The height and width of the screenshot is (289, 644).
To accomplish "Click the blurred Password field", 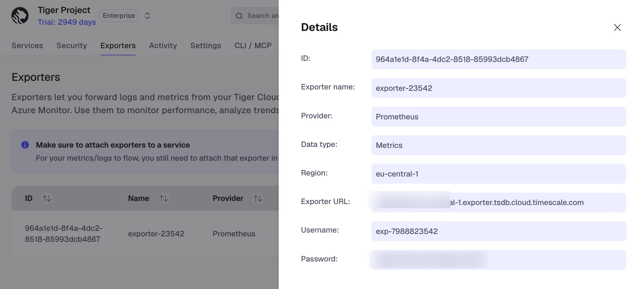I will [499, 260].
